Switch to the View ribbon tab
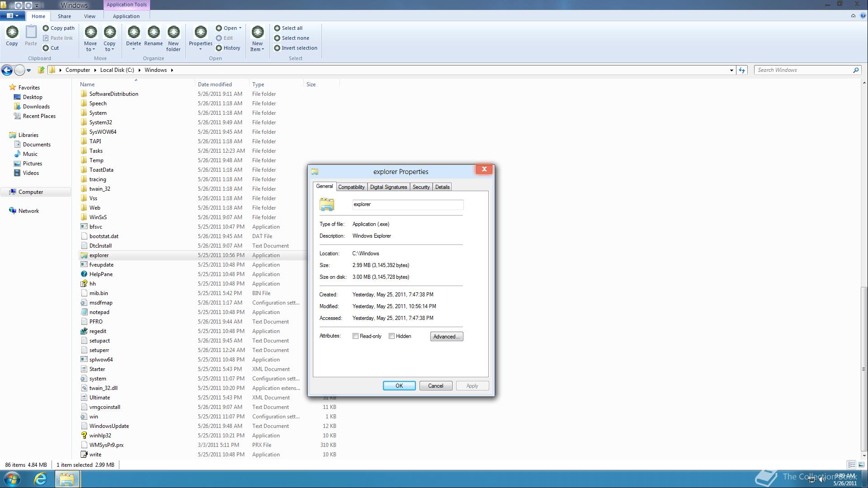 [x=90, y=16]
